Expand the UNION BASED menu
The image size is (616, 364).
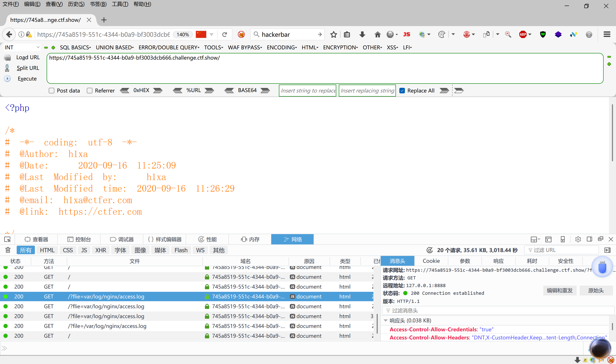(x=114, y=48)
